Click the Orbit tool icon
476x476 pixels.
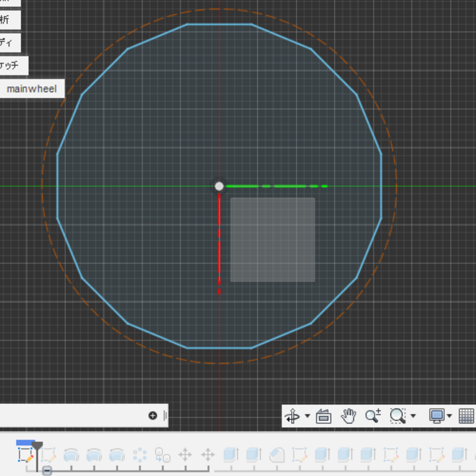pyautogui.click(x=292, y=416)
